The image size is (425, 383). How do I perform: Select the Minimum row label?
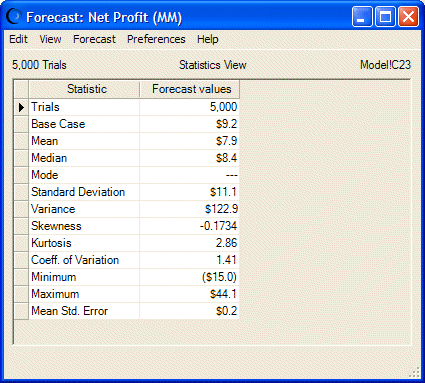pyautogui.click(x=53, y=277)
